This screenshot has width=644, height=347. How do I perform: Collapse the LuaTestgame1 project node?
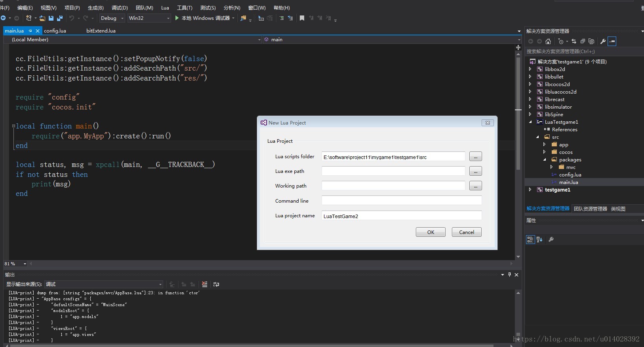tap(530, 122)
